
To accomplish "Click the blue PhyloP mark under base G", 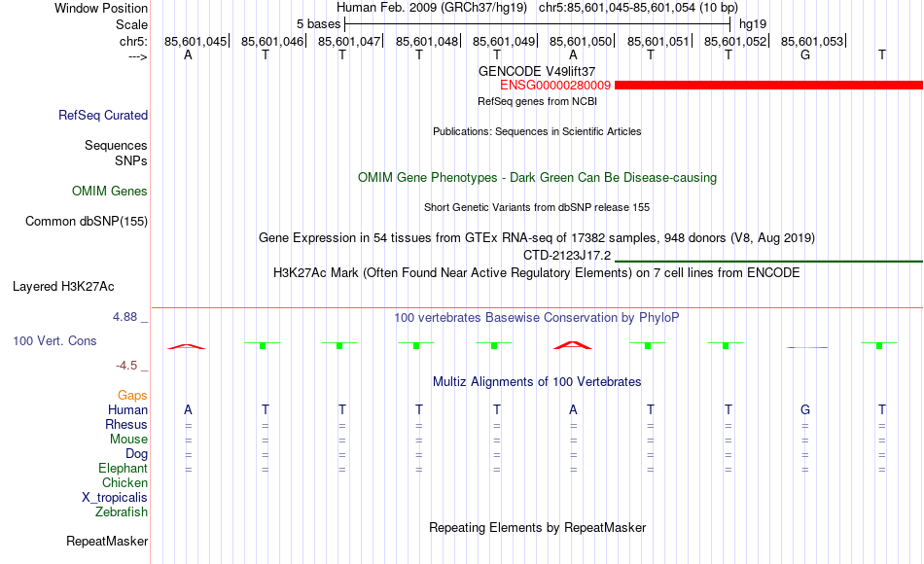I will pyautogui.click(x=807, y=348).
